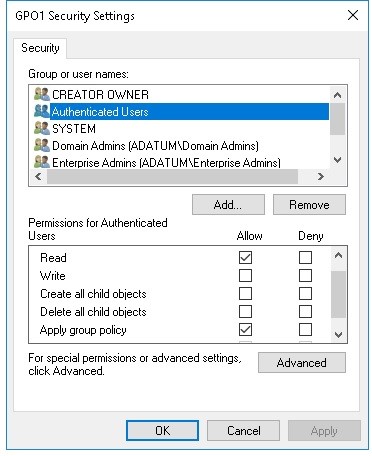The width and height of the screenshot is (372, 456).
Task: Click the CREATOR OWNER group icon
Action: 42,94
